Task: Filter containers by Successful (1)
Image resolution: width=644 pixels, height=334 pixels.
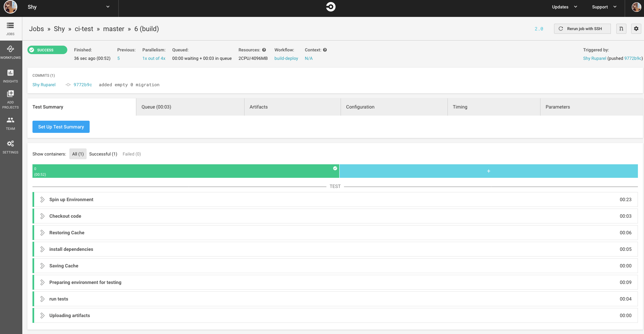Action: pyautogui.click(x=103, y=154)
